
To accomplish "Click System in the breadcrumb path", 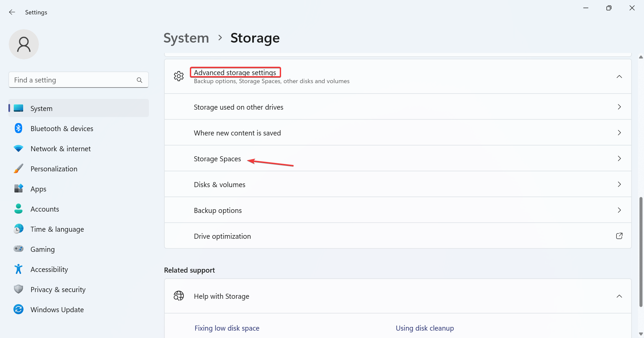I will pyautogui.click(x=186, y=38).
